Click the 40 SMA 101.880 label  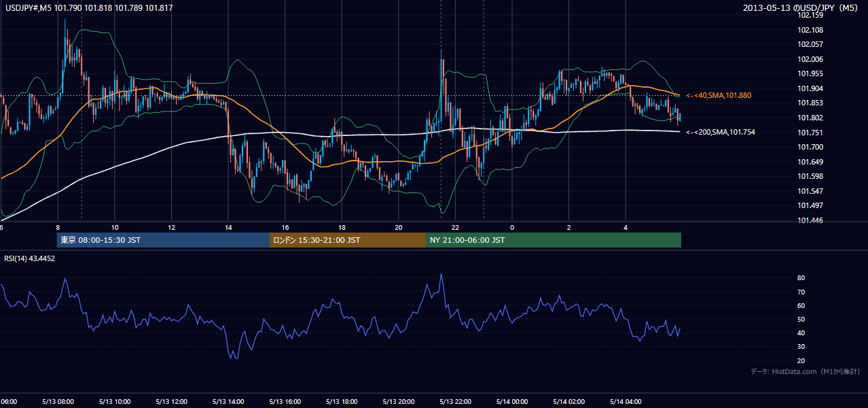click(x=719, y=95)
